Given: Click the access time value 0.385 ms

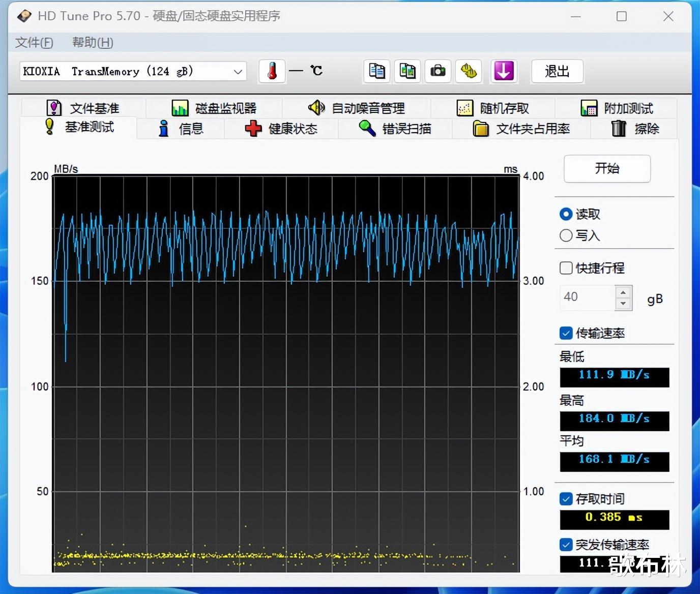Looking at the screenshot, I should tap(615, 520).
